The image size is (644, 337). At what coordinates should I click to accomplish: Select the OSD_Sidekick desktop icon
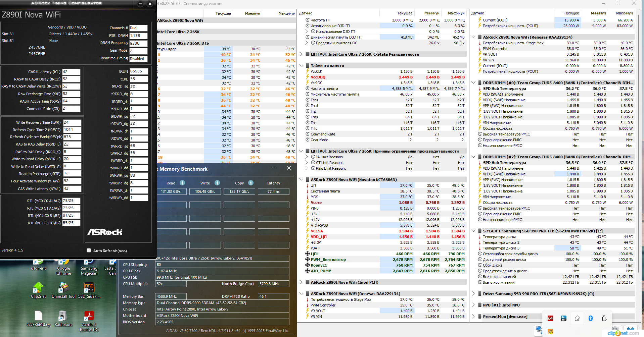tap(89, 290)
